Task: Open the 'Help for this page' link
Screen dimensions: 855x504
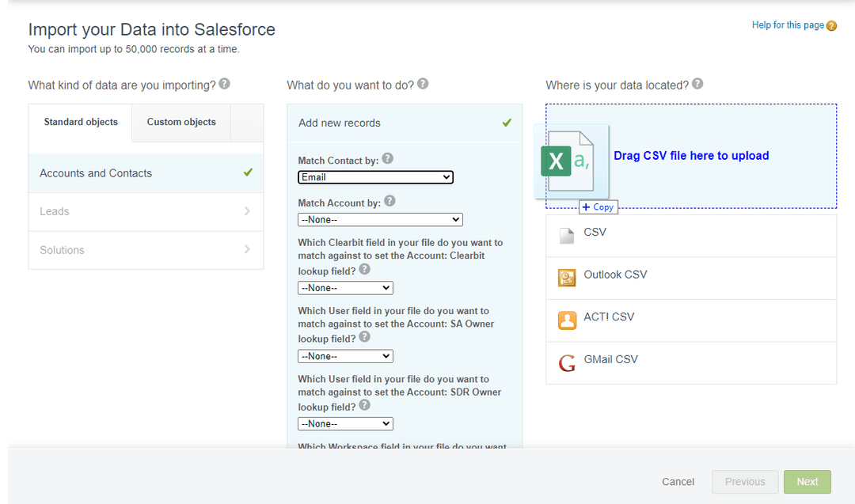Action: click(788, 25)
